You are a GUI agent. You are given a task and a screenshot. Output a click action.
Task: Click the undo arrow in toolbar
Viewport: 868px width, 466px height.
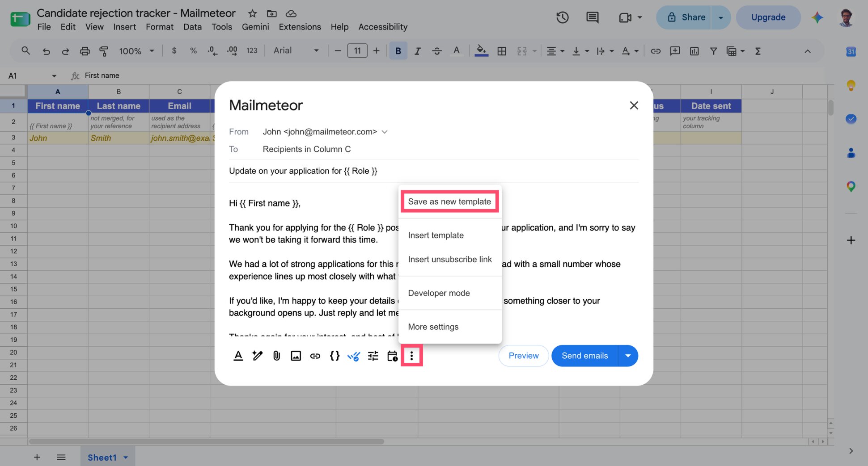pyautogui.click(x=46, y=51)
